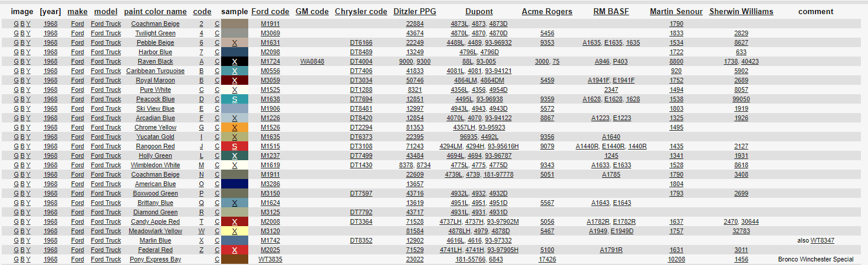The width and height of the screenshot is (868, 265).
Task: Open the G image link in Twilight Green row
Action: click(x=16, y=34)
